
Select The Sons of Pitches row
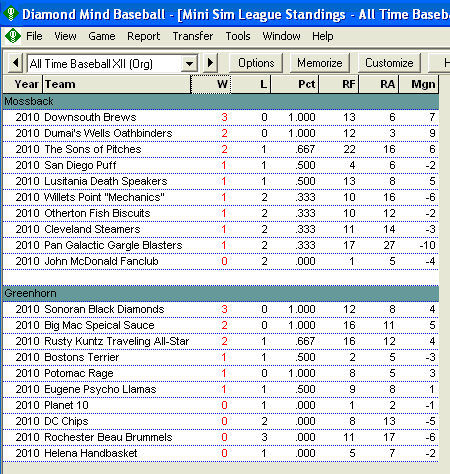pyautogui.click(x=221, y=149)
